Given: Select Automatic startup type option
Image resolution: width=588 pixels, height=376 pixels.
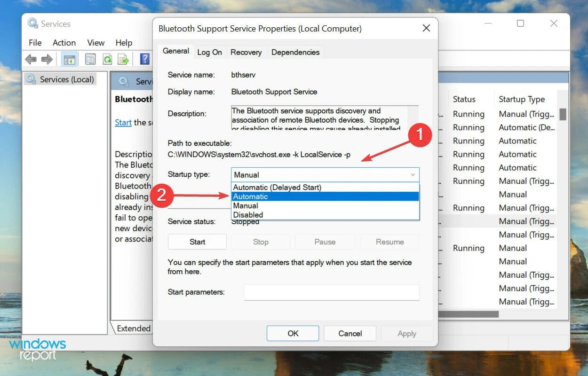Looking at the screenshot, I should click(x=325, y=196).
